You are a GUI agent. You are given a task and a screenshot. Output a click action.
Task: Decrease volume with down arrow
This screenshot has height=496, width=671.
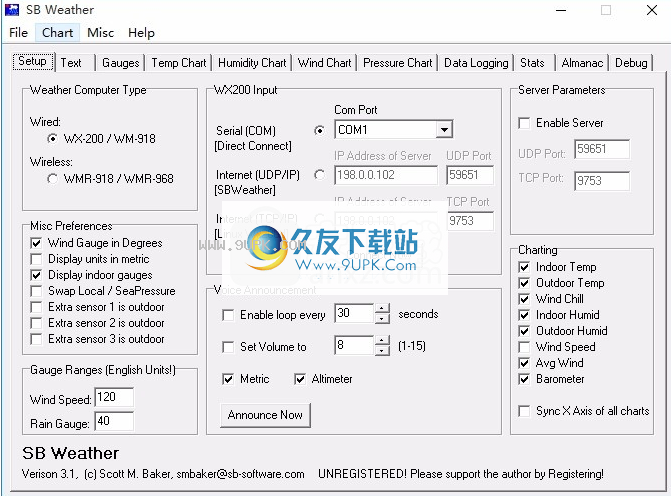coord(382,350)
